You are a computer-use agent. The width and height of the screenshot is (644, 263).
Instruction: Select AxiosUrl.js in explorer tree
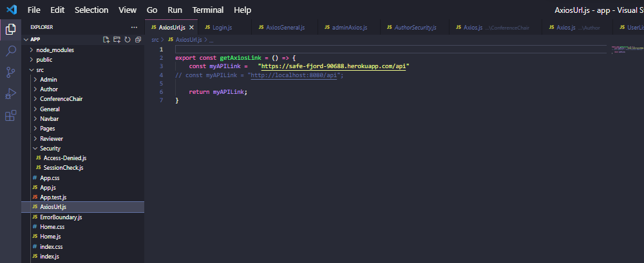coord(82,207)
